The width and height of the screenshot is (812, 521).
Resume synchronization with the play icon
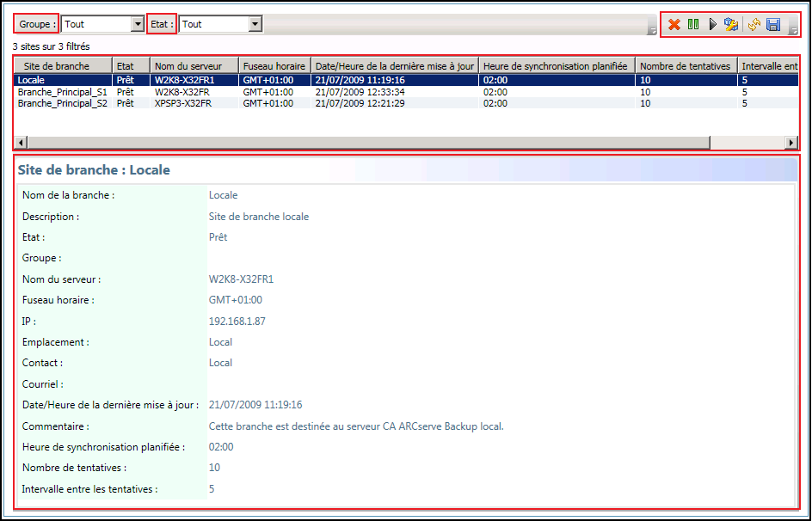point(712,24)
